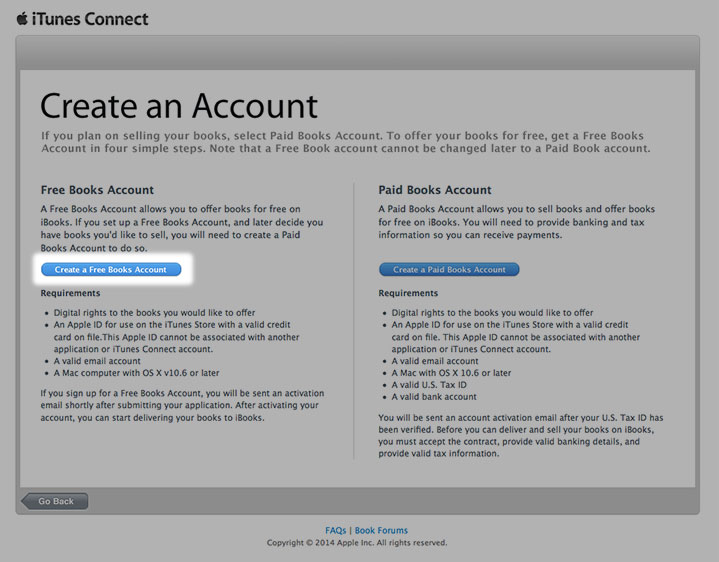Screen dimensions: 719x562
Task: Click the Apple copyright notice in the footer
Action: (x=357, y=543)
